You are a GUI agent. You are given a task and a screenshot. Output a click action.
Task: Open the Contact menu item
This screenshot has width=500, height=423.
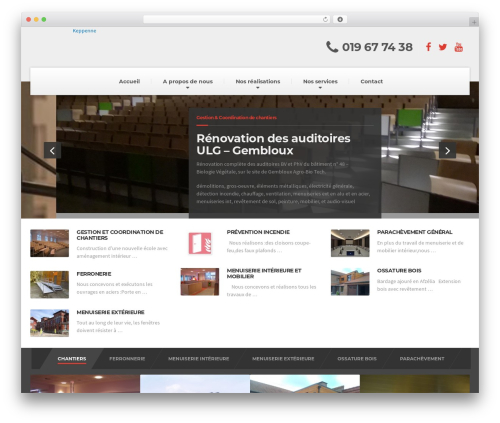click(371, 81)
